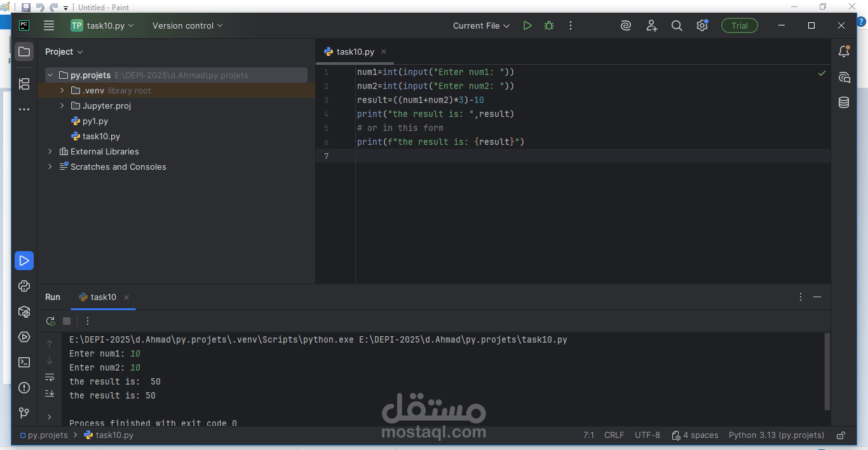Expand the External Libraries node
This screenshot has width=868, height=450.
pos(50,151)
